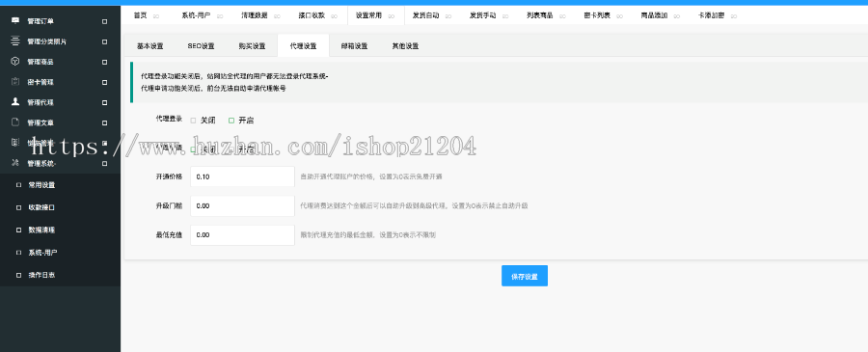This screenshot has width=868, height=352.
Task: Open 操作日志 in the sidebar submenu
Action: coord(41,275)
